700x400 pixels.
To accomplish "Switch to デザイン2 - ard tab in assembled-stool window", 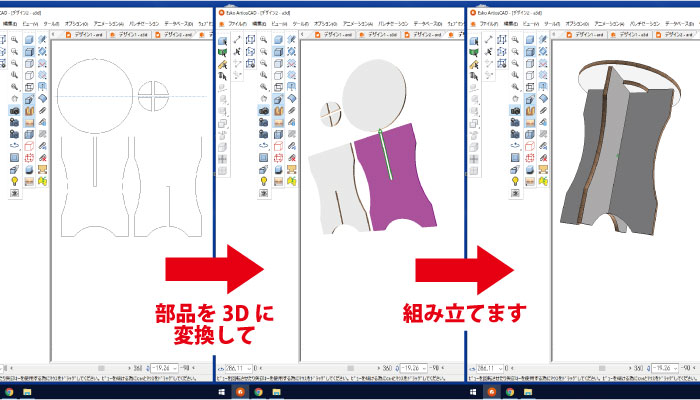I will coord(674,34).
